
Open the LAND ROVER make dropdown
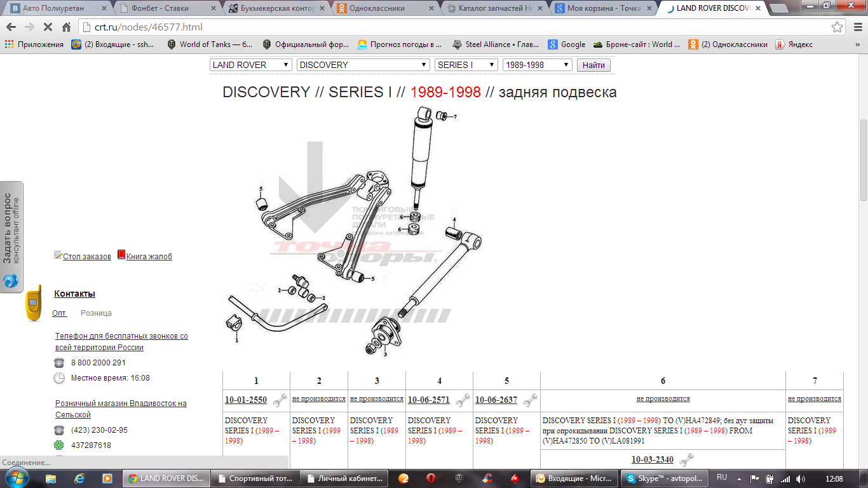250,65
